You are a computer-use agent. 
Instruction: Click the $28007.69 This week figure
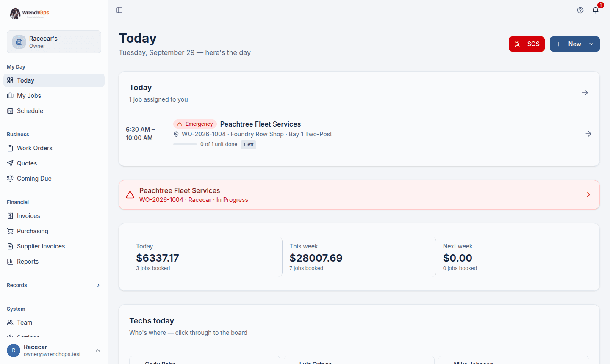tap(316, 258)
